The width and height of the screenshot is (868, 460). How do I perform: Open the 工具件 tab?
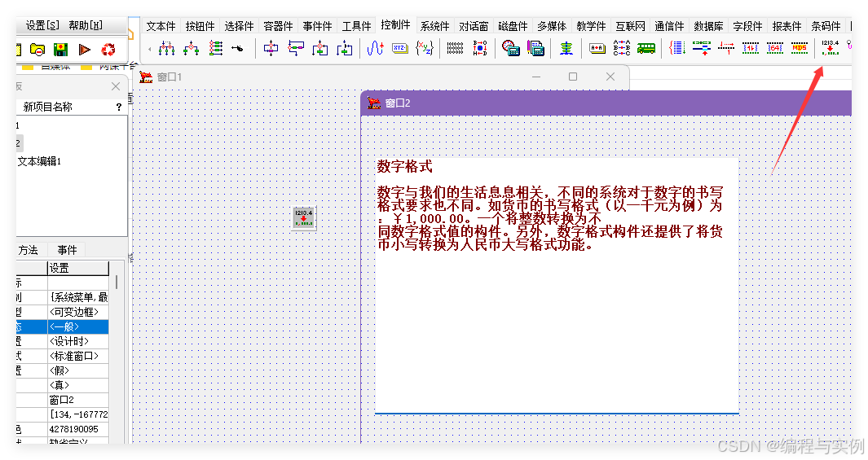click(x=356, y=26)
